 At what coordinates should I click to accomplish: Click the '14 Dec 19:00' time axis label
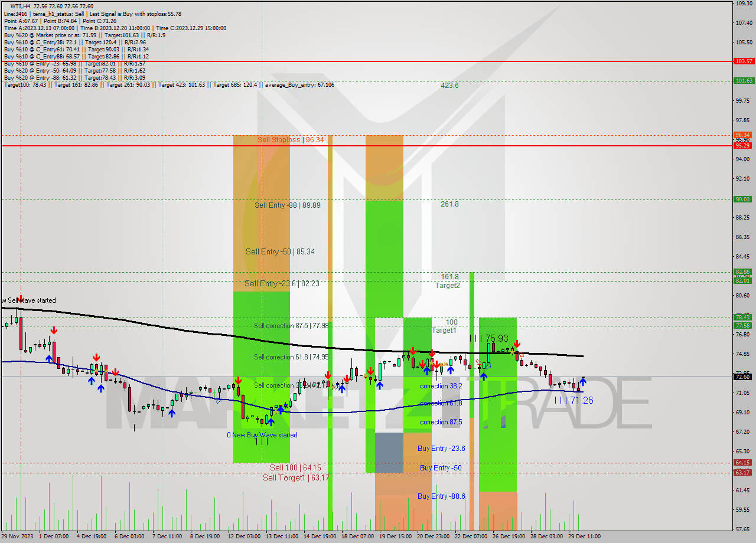(320, 537)
